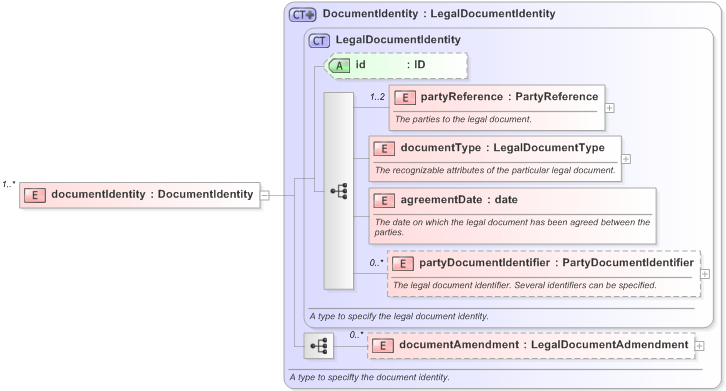The image size is (726, 391).
Task: Select 'documentAmendment : LegalDocumentAdmendment' label
Action: coord(544,345)
